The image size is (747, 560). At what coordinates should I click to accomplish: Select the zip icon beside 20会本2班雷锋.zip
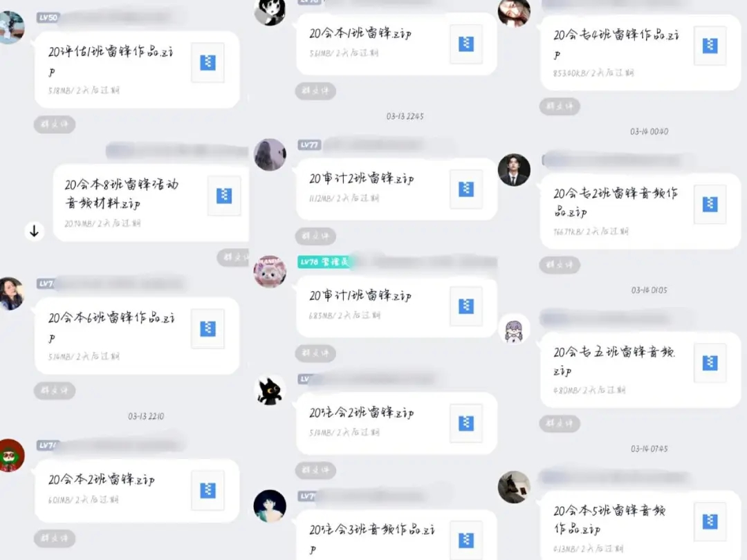[207, 490]
